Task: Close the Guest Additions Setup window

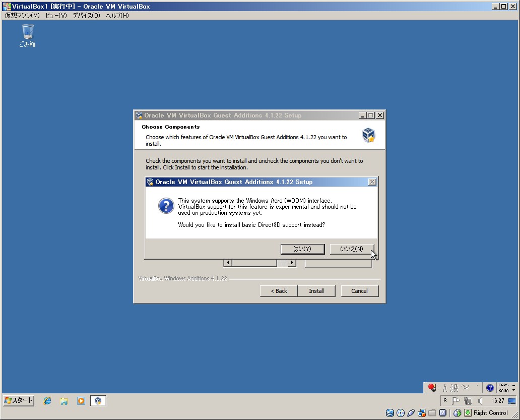Action: pyautogui.click(x=380, y=115)
